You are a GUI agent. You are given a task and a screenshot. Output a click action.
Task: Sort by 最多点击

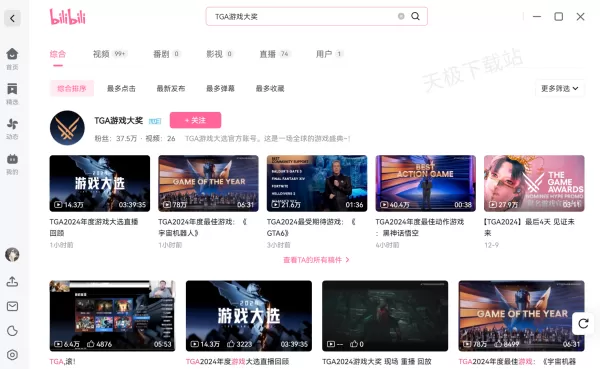tap(121, 88)
